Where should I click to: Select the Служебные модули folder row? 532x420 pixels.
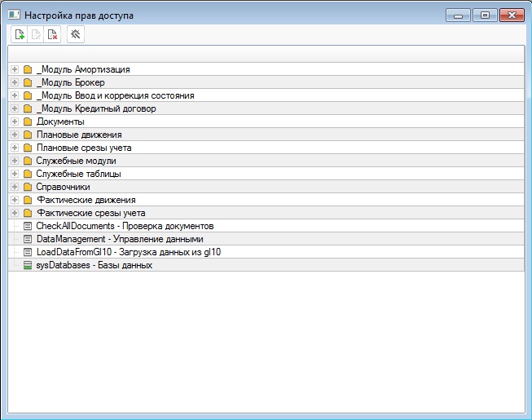click(76, 161)
